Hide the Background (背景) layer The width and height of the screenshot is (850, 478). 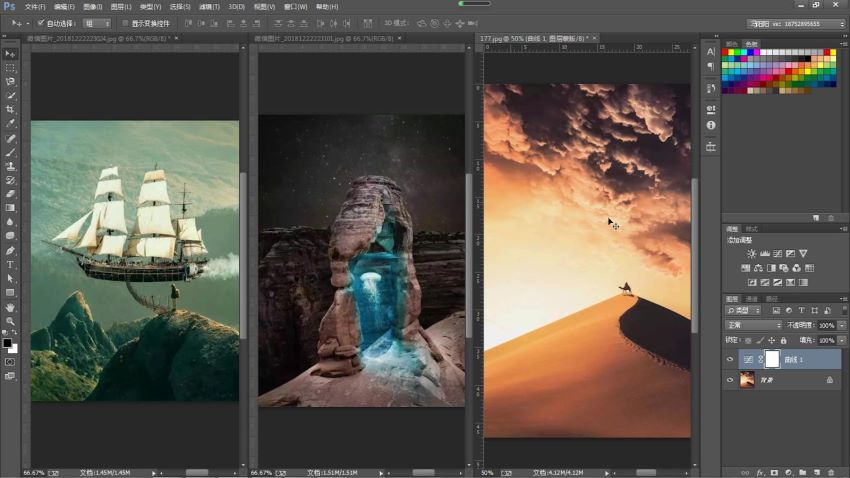[x=730, y=380]
